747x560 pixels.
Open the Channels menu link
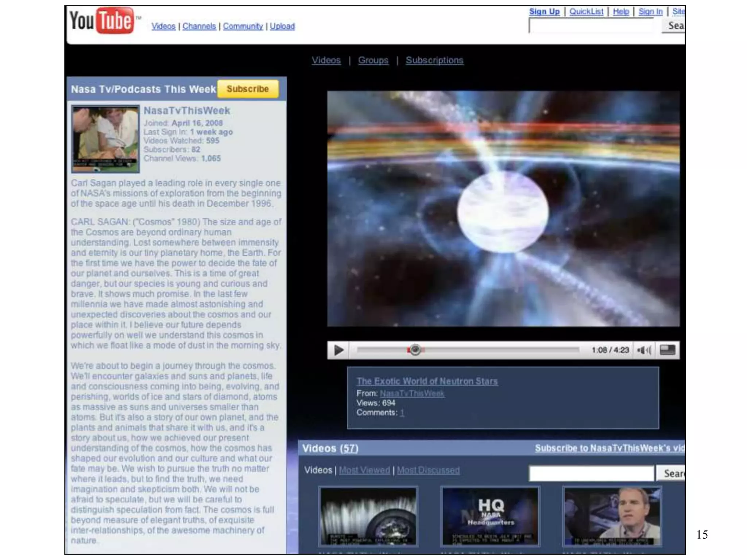pyautogui.click(x=199, y=26)
